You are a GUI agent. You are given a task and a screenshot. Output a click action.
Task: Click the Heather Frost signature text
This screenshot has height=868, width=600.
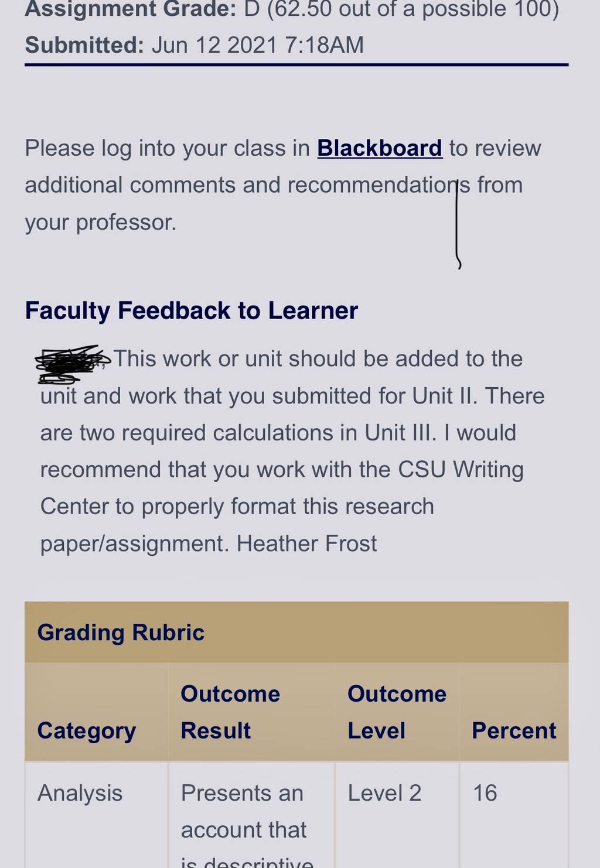tap(306, 544)
